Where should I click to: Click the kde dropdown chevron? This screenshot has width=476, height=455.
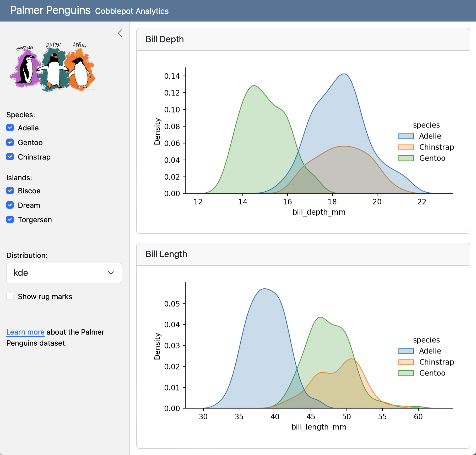(x=111, y=273)
